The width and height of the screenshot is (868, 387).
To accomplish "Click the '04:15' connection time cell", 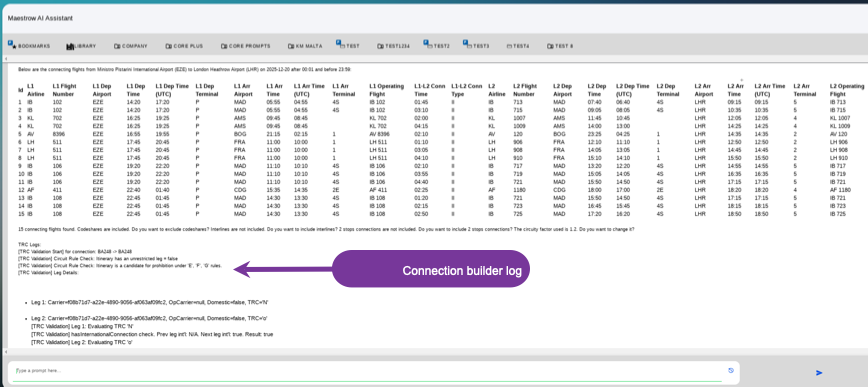I will 421,126.
